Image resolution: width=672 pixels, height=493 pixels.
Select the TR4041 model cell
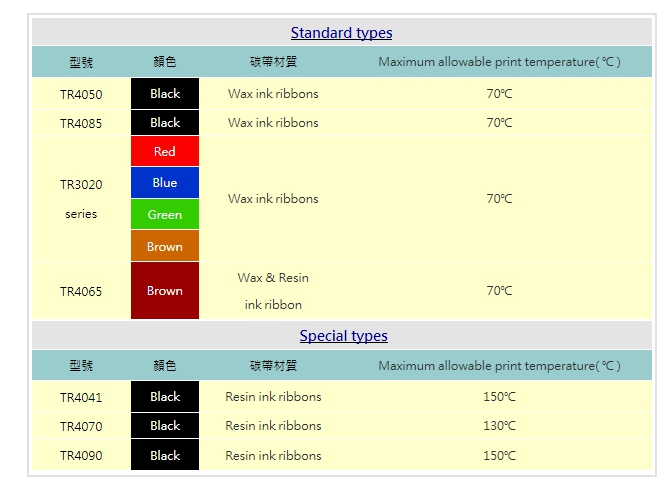coord(81,397)
